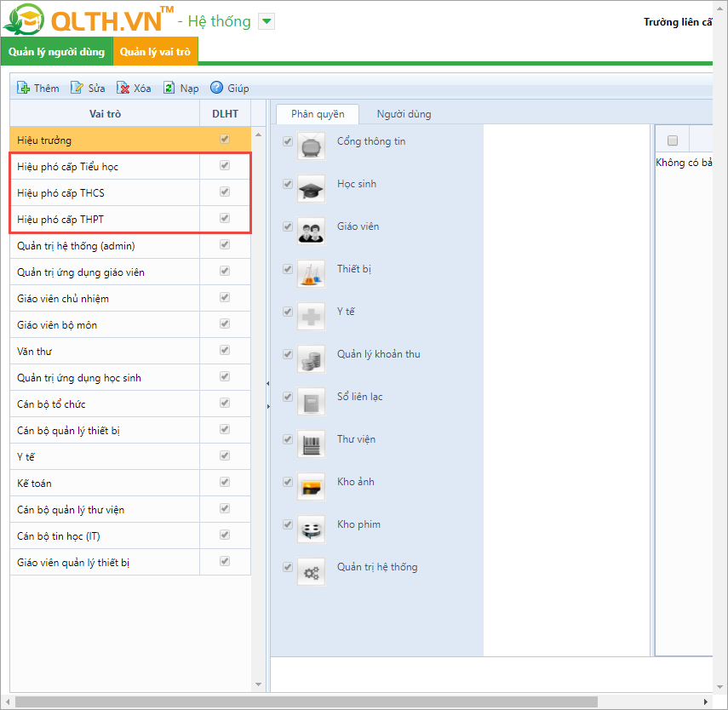
Task: Select the Thiết bị flask icon
Action: [311, 274]
